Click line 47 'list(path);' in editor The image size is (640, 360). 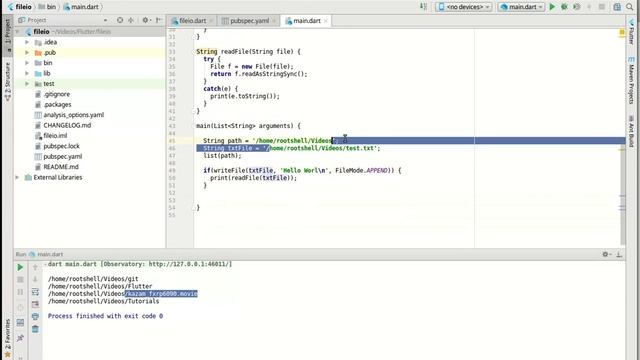[222, 156]
